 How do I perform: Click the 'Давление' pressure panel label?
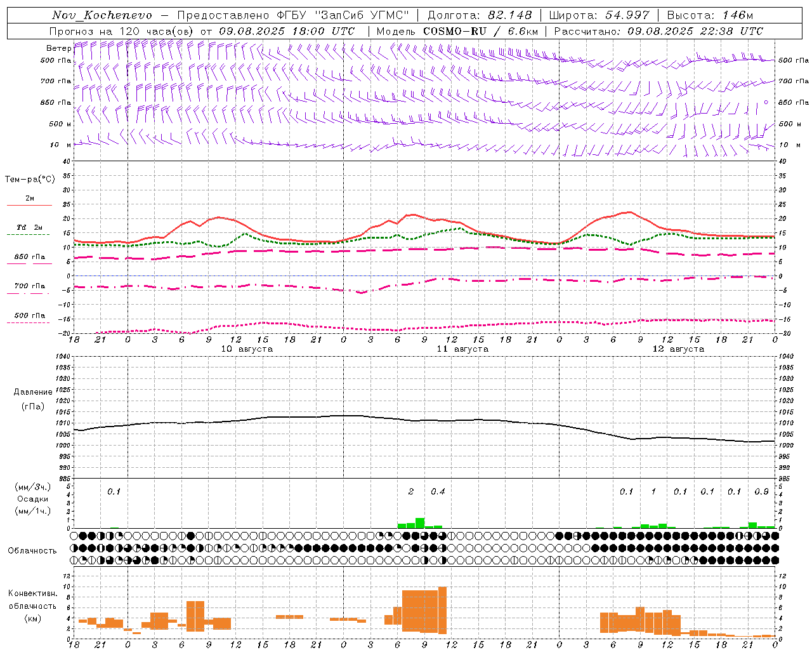[32, 392]
